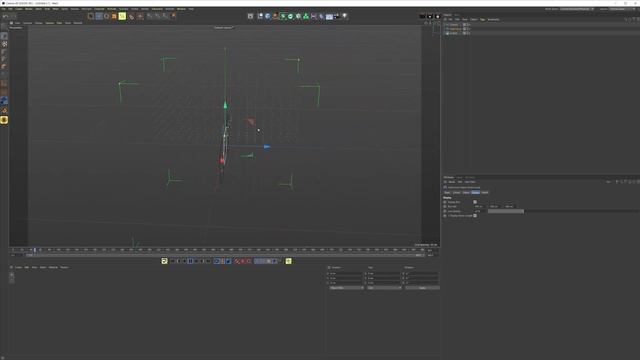
Task: Click the Redo arrow in the top toolbar
Action: coord(13,16)
